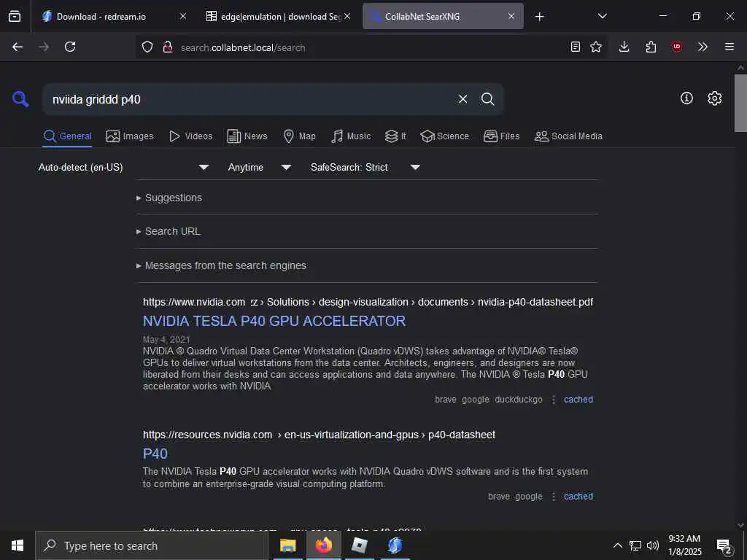This screenshot has height=560, width=747.
Task: Switch to IT category
Action: (395, 136)
